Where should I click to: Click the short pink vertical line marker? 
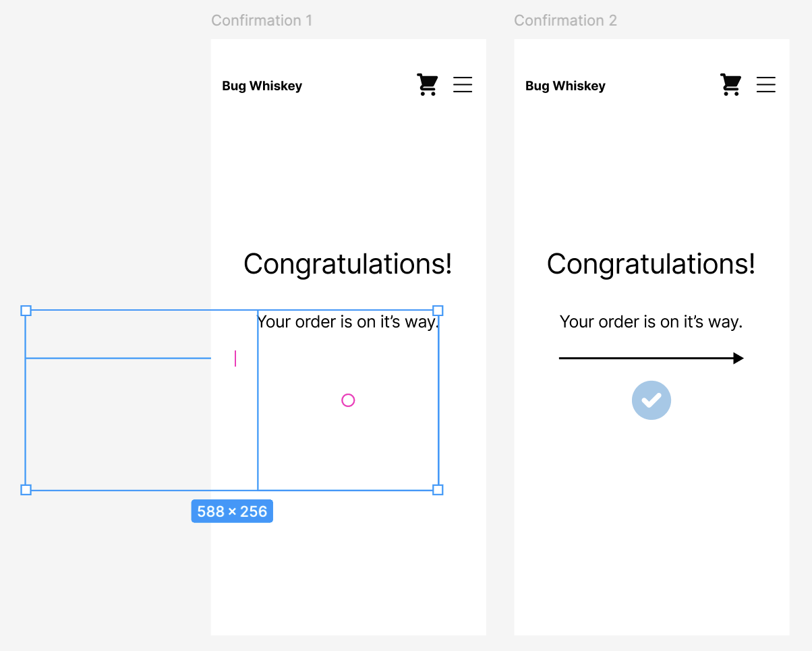pos(235,359)
